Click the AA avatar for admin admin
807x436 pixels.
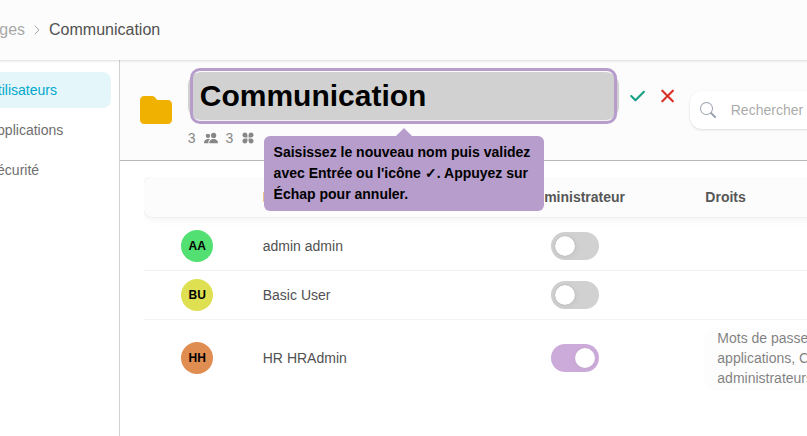[197, 246]
